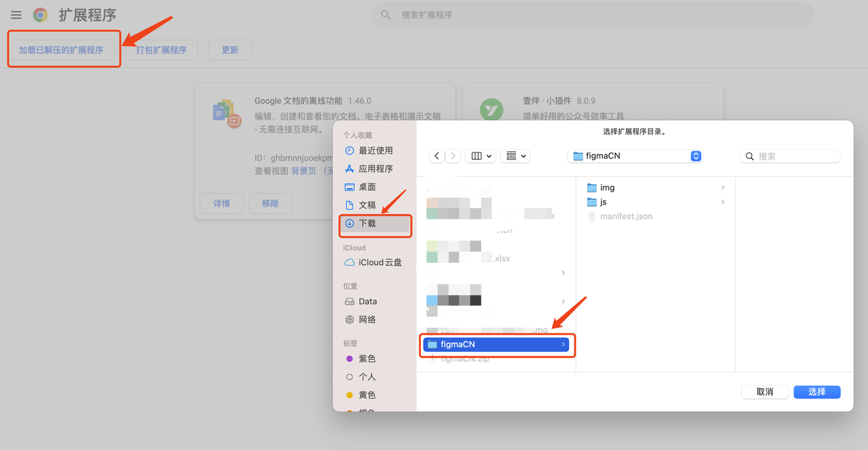Open iCloud云盘 location
The image size is (868, 450).
(x=379, y=262)
